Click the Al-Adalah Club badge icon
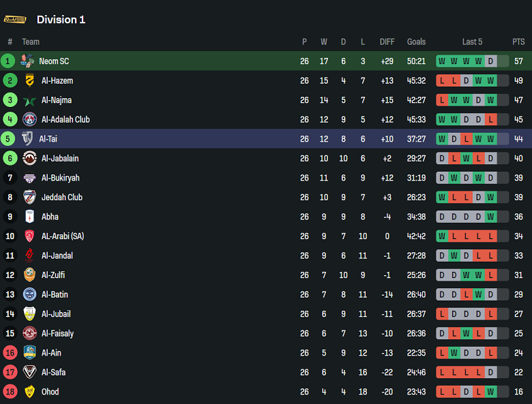The height and width of the screenshot is (404, 532). [x=29, y=119]
